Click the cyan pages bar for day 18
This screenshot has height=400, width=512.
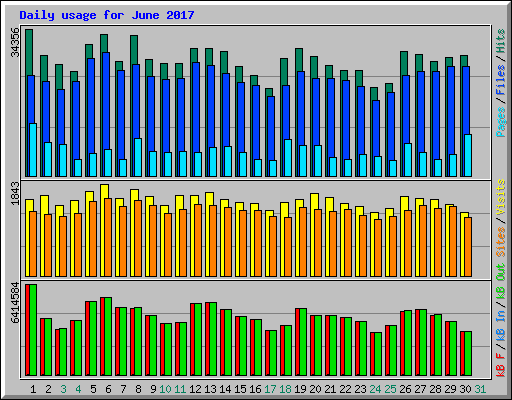[x=288, y=158]
